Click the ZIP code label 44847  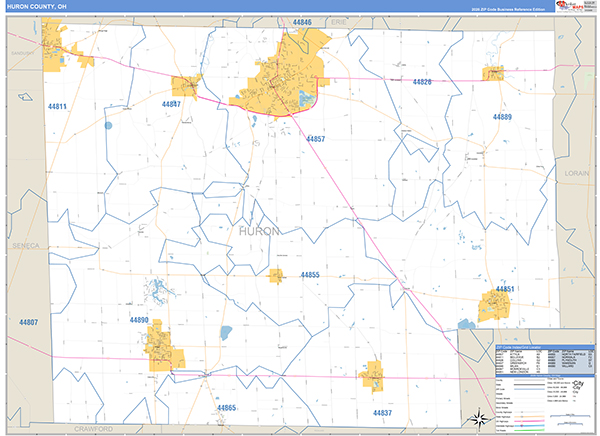171,104
